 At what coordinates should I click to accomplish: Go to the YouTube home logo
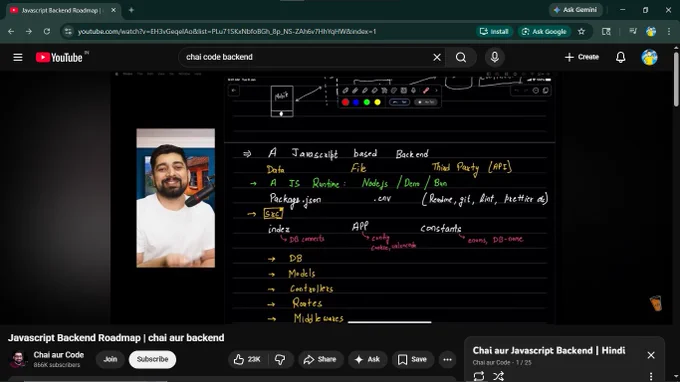[x=59, y=57]
